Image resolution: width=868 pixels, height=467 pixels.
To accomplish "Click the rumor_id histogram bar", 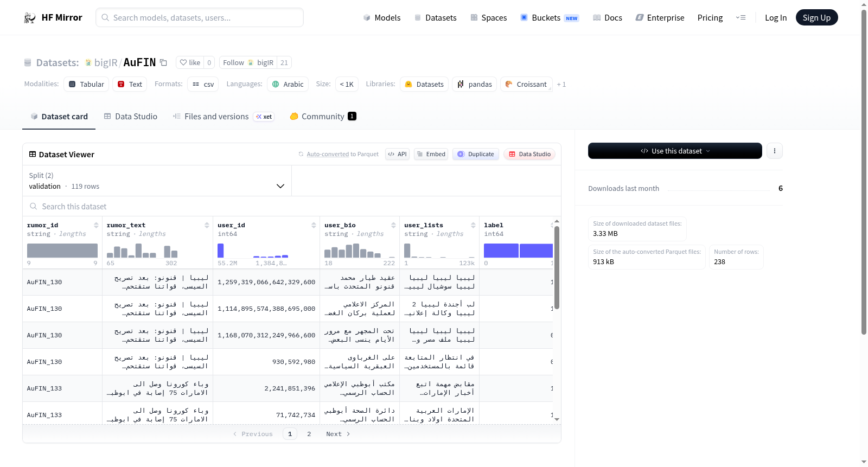I will click(62, 251).
